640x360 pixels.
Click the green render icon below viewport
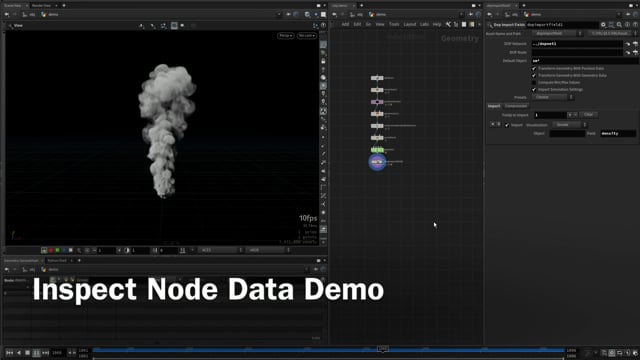pyautogui.click(x=58, y=250)
